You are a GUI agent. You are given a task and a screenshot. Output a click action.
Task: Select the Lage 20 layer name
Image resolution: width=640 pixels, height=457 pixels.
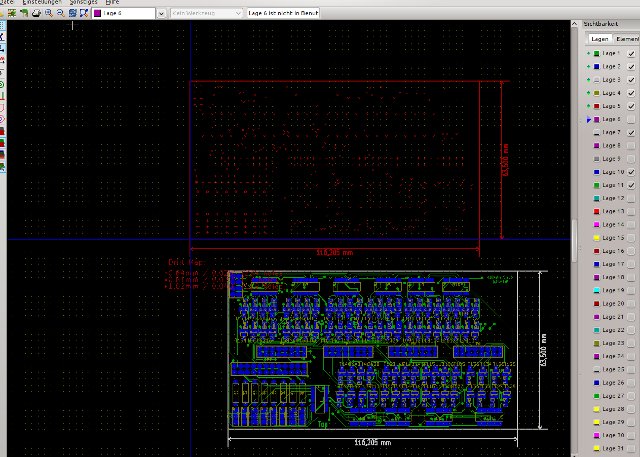(x=613, y=304)
